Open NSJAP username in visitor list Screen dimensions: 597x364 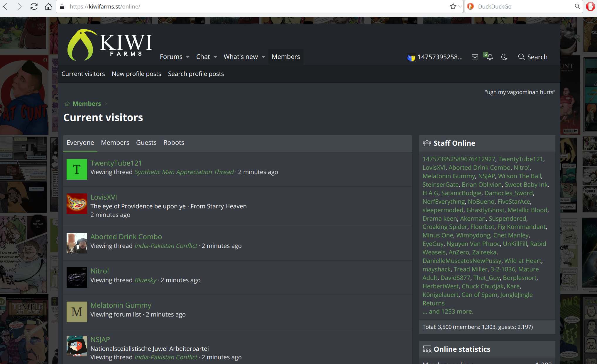(100, 340)
